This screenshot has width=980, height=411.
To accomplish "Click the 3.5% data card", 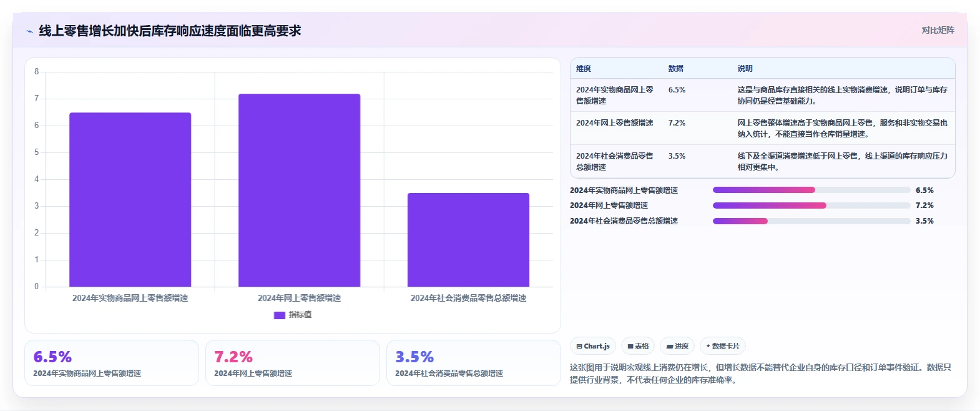I will [474, 363].
